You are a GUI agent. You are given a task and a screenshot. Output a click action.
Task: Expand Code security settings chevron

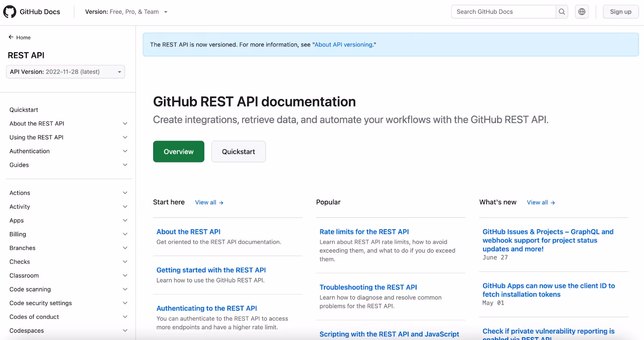coord(125,303)
